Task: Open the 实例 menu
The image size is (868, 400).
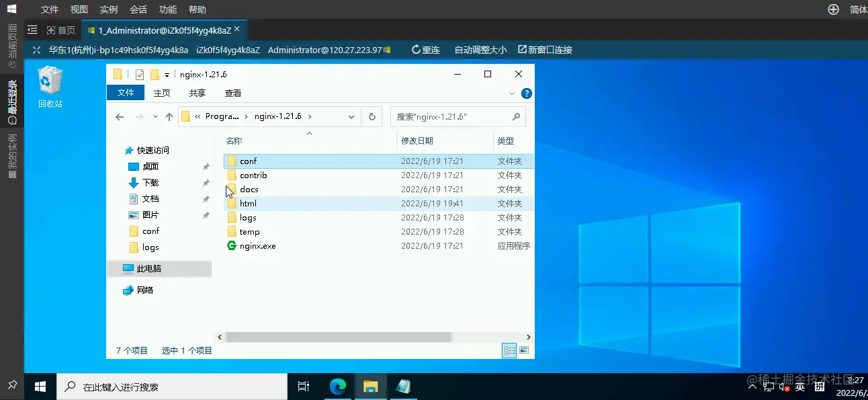Action: coord(109,9)
